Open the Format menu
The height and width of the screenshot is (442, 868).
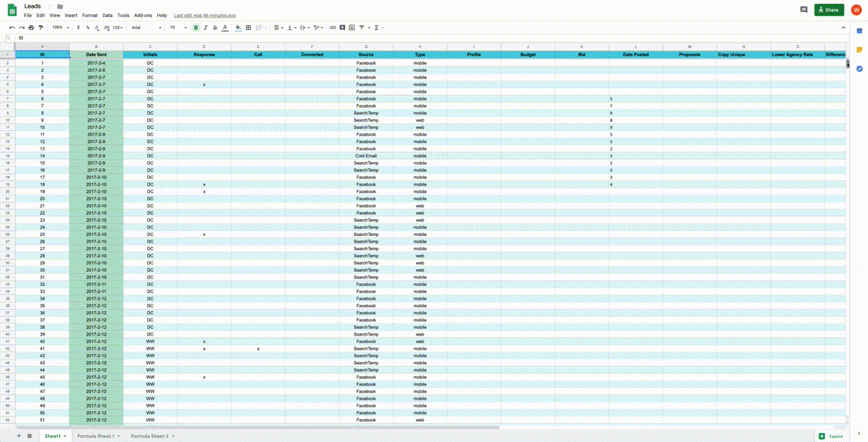coord(90,15)
